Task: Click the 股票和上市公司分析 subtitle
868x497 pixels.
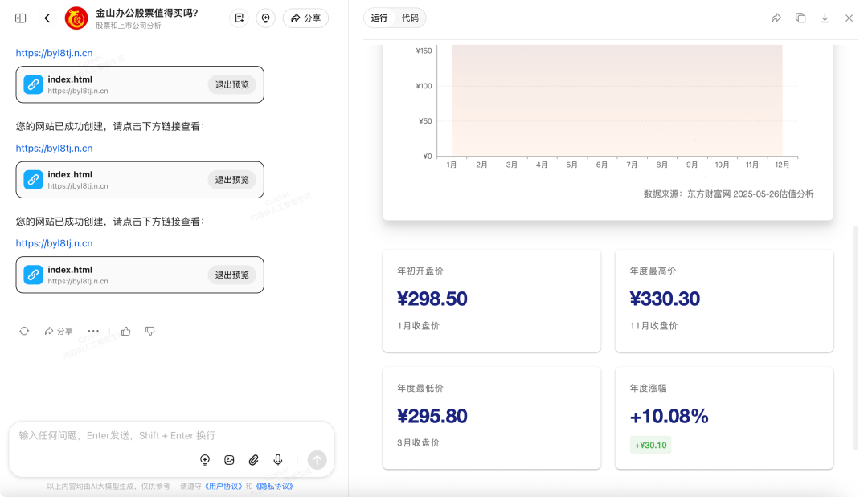Action: (129, 26)
